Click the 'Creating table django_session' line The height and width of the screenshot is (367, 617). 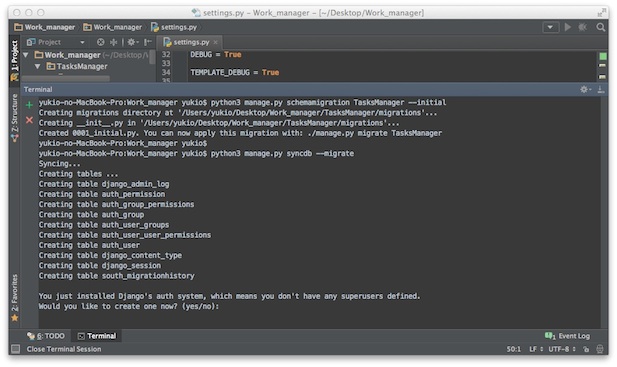pos(100,266)
